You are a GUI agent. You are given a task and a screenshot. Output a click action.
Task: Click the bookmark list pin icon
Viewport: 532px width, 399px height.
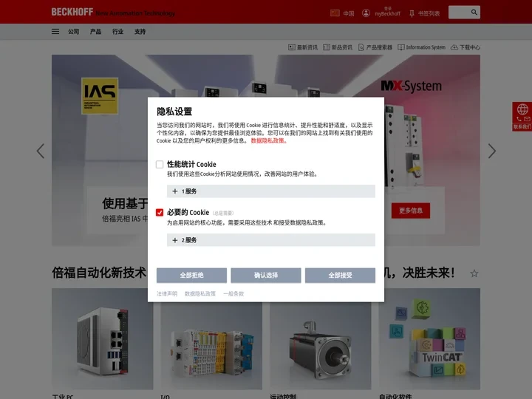tap(412, 13)
